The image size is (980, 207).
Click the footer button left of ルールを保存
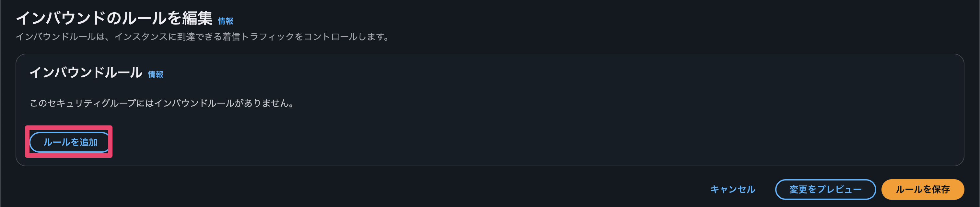click(x=825, y=189)
